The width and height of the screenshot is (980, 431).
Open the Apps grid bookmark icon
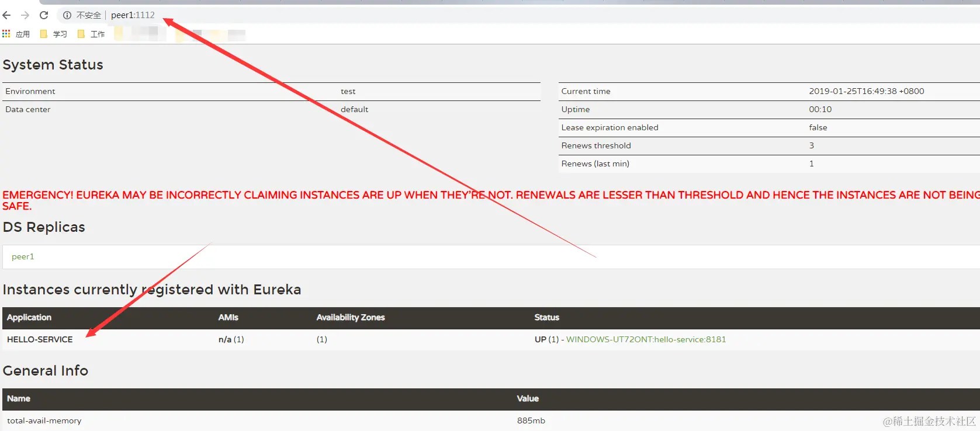coord(6,34)
